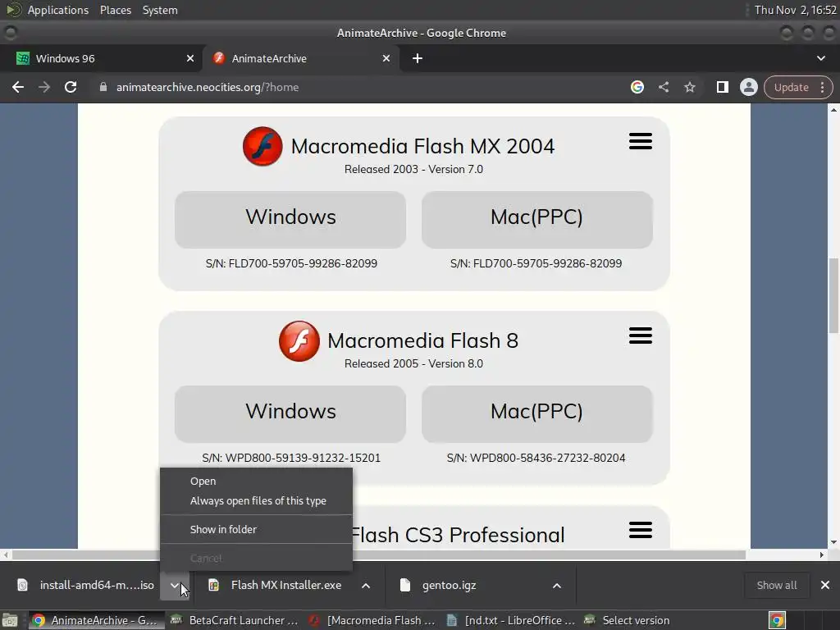Click the Macromedia Flash MX 2004 logo
840x630 pixels.
[x=262, y=146]
